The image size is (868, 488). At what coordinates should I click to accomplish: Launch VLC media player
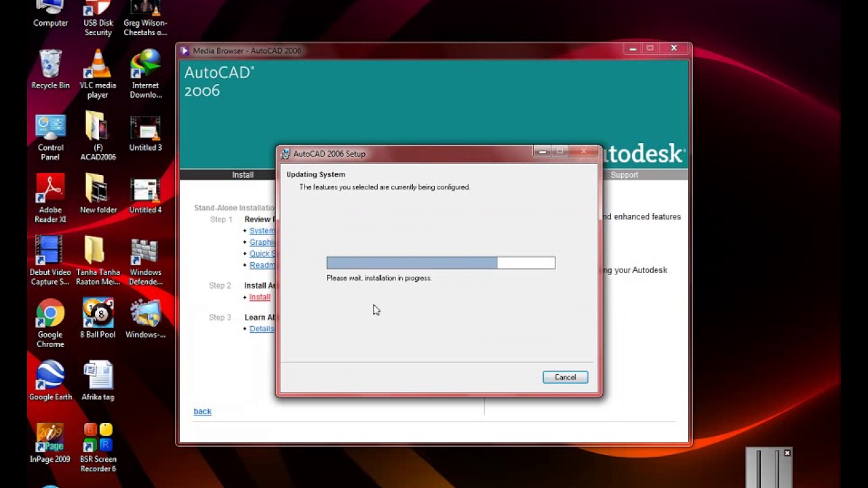tap(98, 74)
